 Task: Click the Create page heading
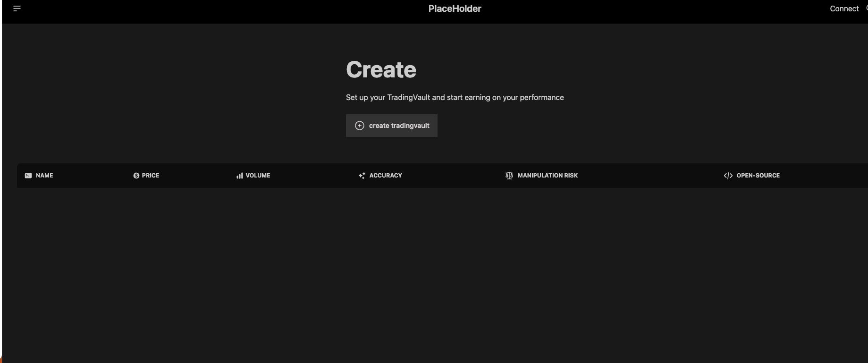(381, 70)
